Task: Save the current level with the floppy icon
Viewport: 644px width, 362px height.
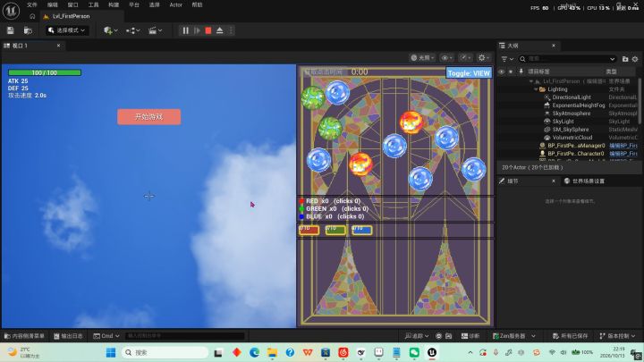Action: pos(10,30)
